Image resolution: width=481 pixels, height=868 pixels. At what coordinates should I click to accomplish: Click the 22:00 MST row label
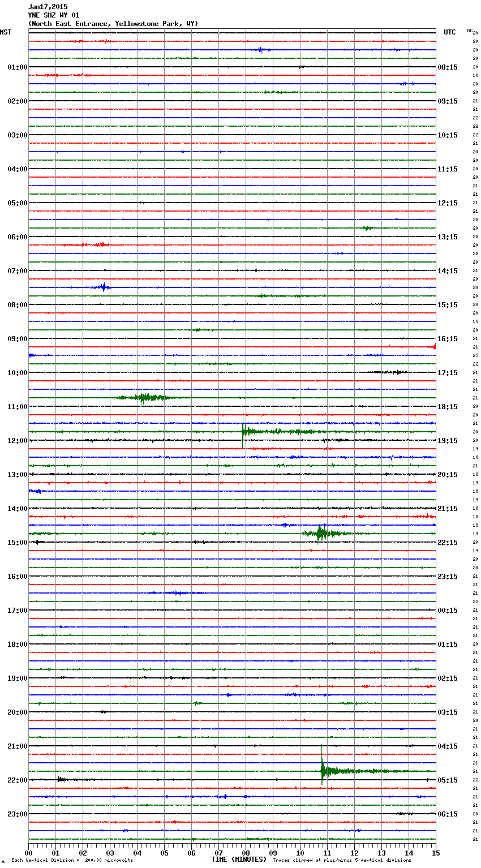point(17,780)
